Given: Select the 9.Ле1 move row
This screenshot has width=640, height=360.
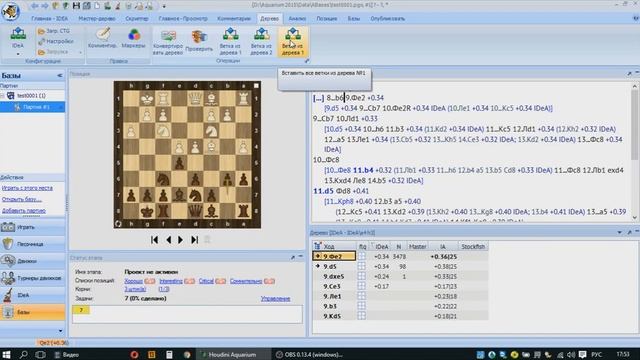Looking at the screenshot, I should pyautogui.click(x=400, y=296).
